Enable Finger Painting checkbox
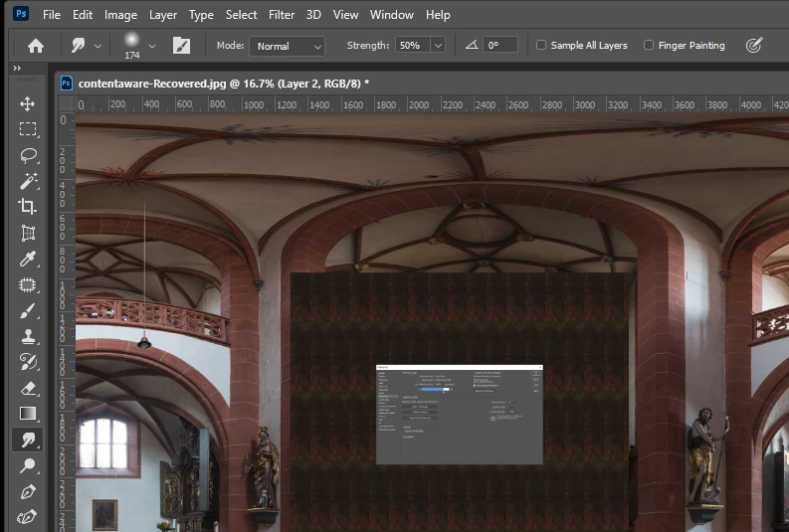Screen dimensions: 789x532 click(x=649, y=46)
